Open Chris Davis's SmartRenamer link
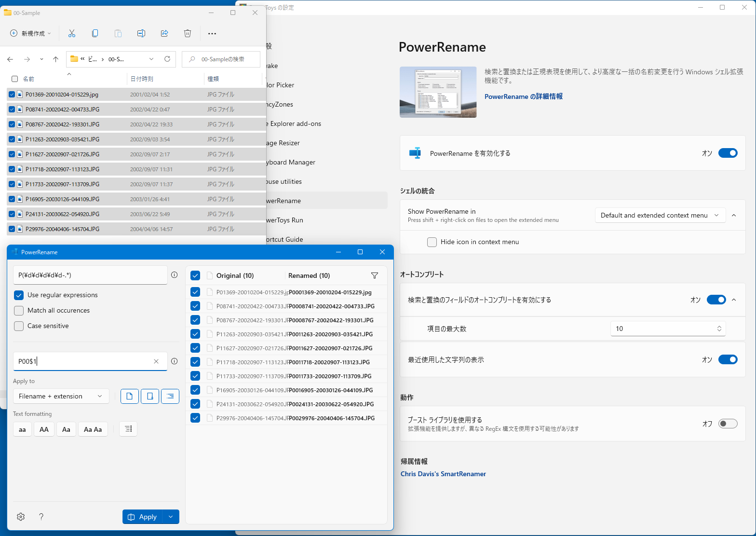This screenshot has height=536, width=756. [443, 474]
